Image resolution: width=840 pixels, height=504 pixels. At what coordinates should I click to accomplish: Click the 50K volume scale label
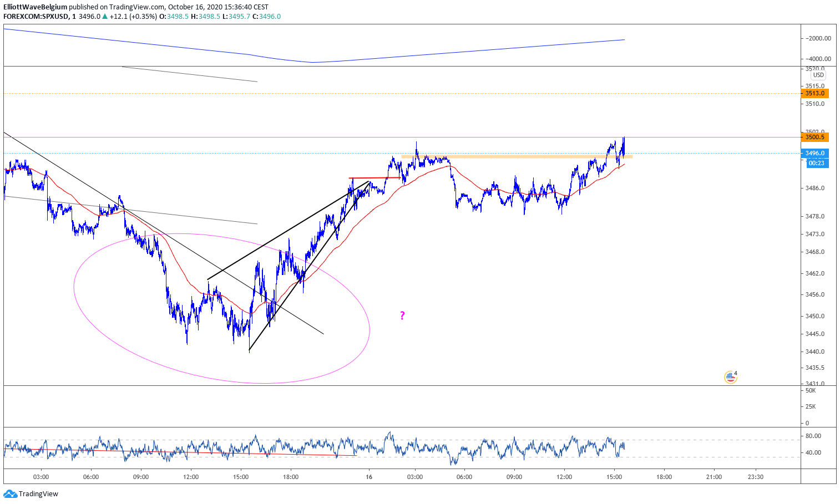tap(811, 390)
